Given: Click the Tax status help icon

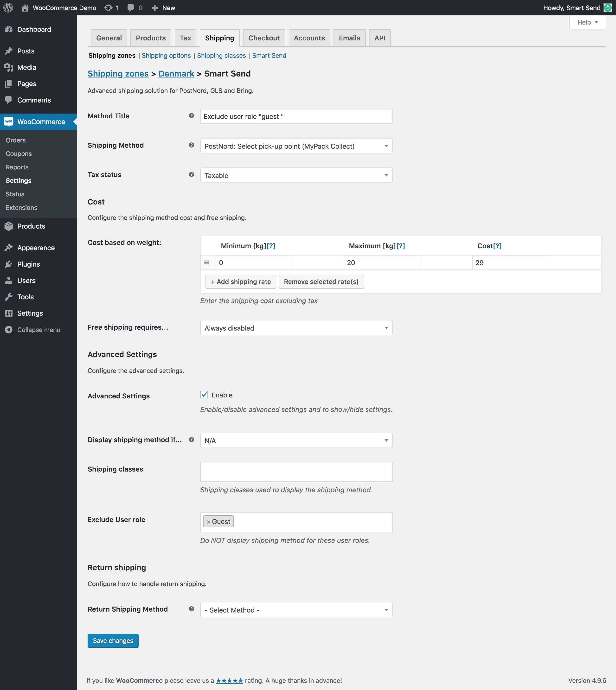Looking at the screenshot, I should (x=191, y=174).
